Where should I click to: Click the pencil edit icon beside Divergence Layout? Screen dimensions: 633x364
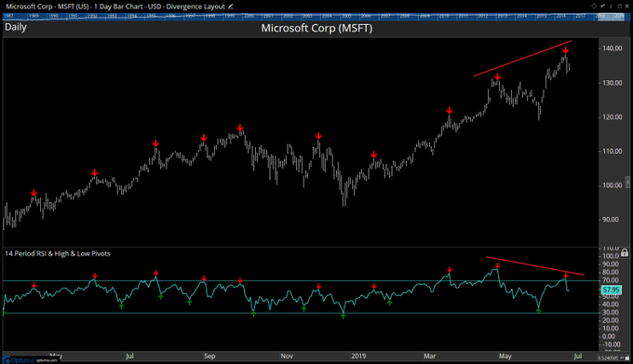231,7
